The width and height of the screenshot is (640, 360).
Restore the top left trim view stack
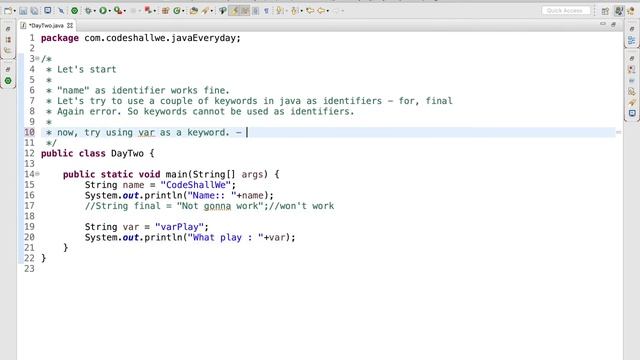(x=8, y=29)
